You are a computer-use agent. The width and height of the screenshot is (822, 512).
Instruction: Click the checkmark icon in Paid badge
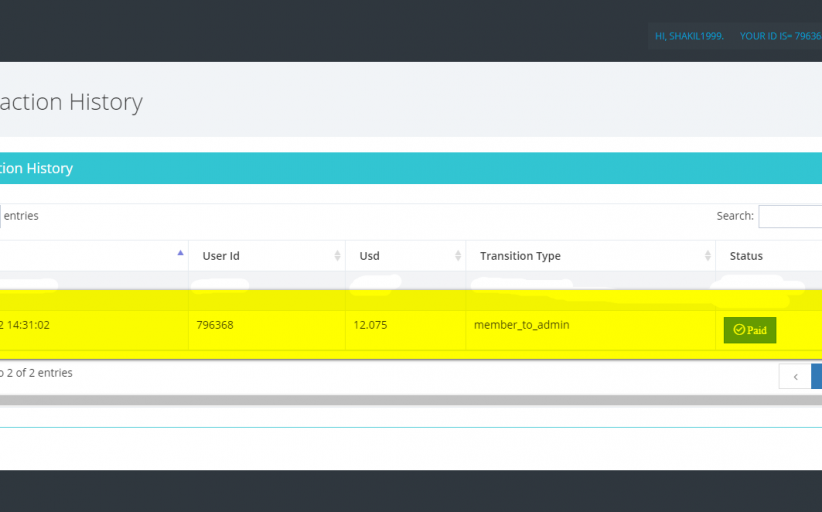(739, 330)
